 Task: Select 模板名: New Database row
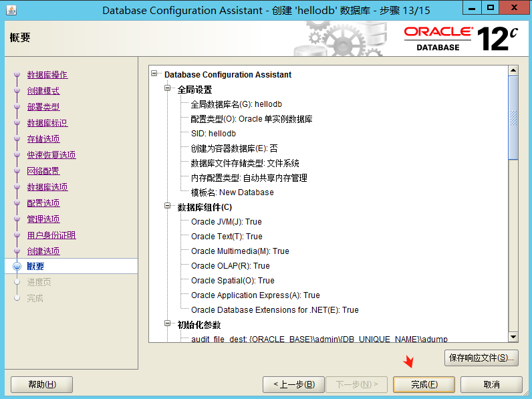tap(233, 192)
